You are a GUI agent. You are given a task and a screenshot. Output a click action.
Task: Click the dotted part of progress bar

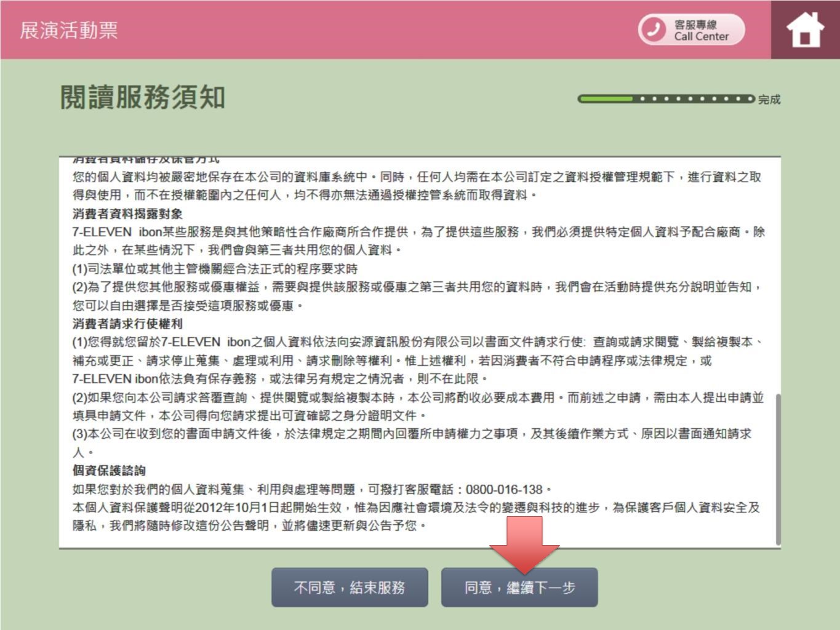point(694,98)
